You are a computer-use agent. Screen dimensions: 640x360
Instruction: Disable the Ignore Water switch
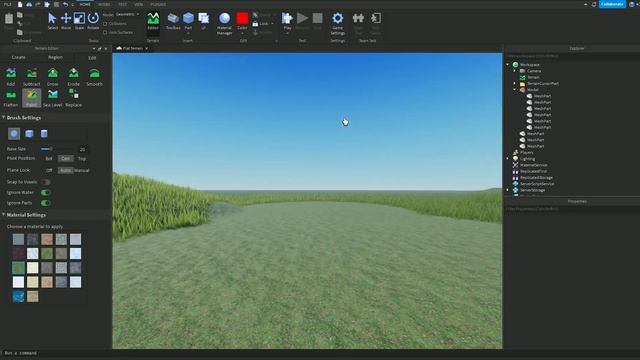[x=46, y=192]
